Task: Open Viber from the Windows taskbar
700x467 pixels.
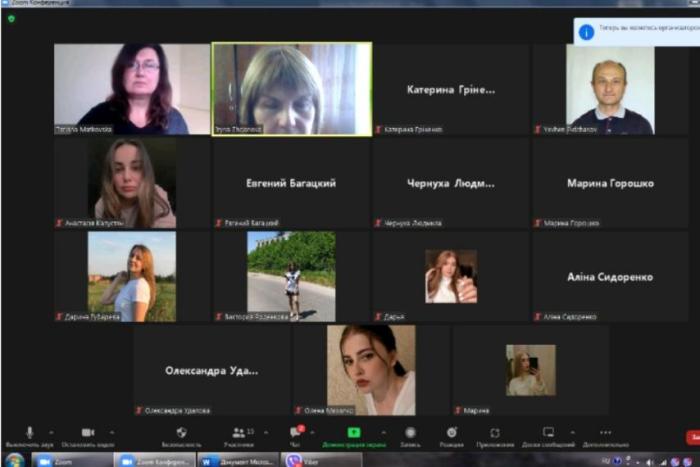Action: [308, 460]
